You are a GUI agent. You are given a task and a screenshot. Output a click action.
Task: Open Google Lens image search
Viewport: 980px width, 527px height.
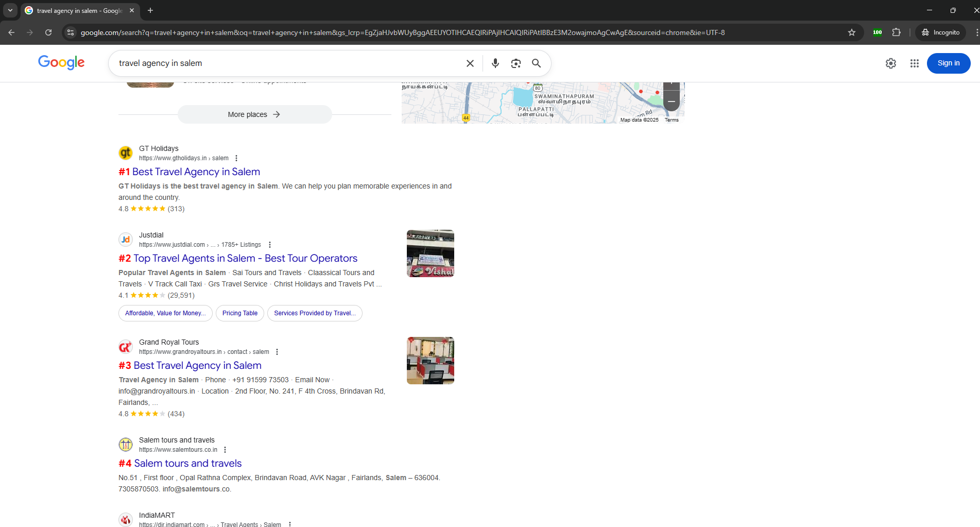[515, 63]
